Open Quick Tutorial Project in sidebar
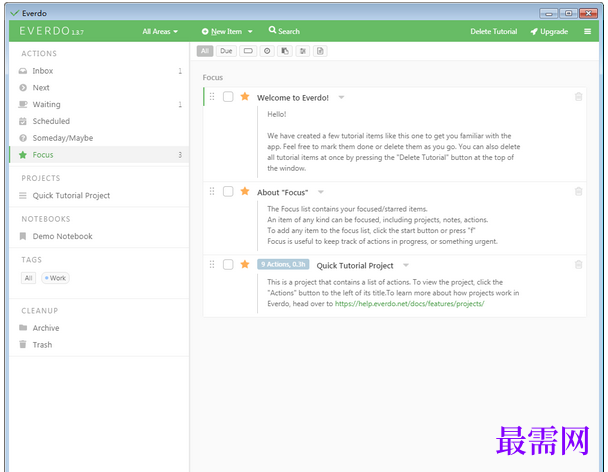Viewport: 608px width, 472px height. pos(99,195)
